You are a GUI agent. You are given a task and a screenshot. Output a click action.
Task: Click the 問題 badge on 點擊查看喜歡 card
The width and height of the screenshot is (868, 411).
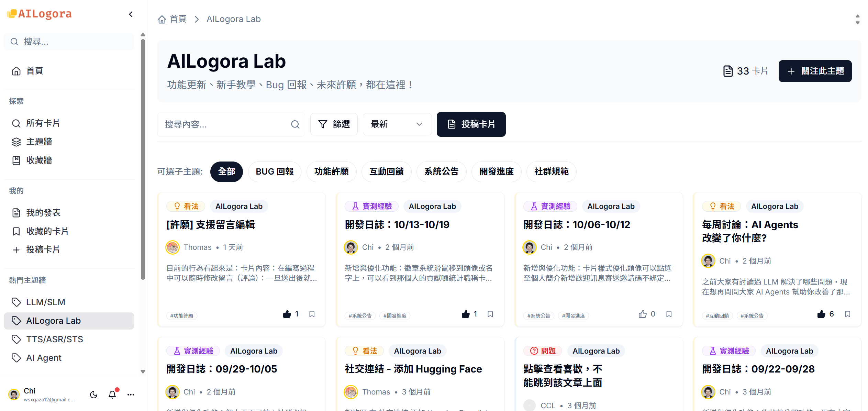tap(543, 351)
